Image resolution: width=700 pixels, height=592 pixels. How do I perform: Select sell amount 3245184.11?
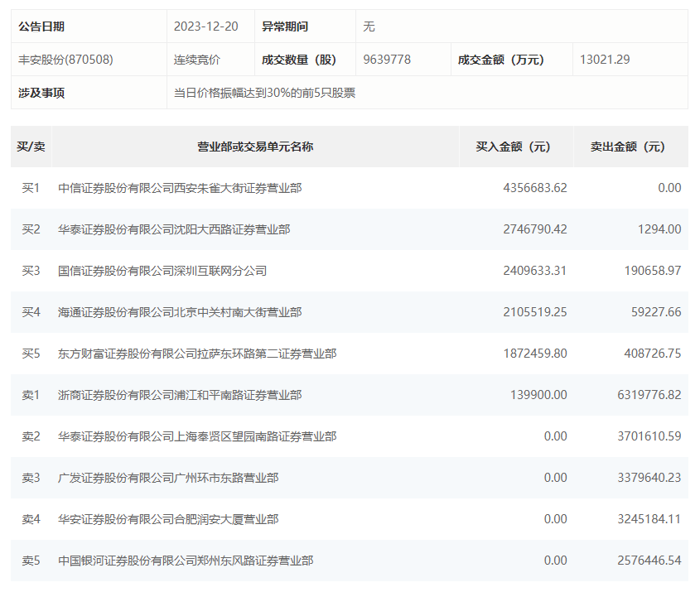click(x=649, y=519)
